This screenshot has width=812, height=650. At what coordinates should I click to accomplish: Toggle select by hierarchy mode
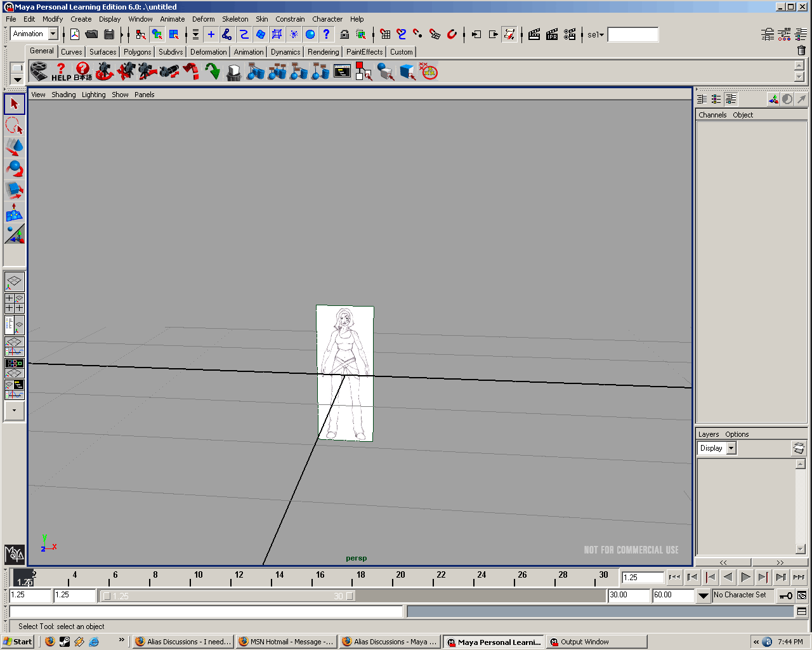click(140, 34)
